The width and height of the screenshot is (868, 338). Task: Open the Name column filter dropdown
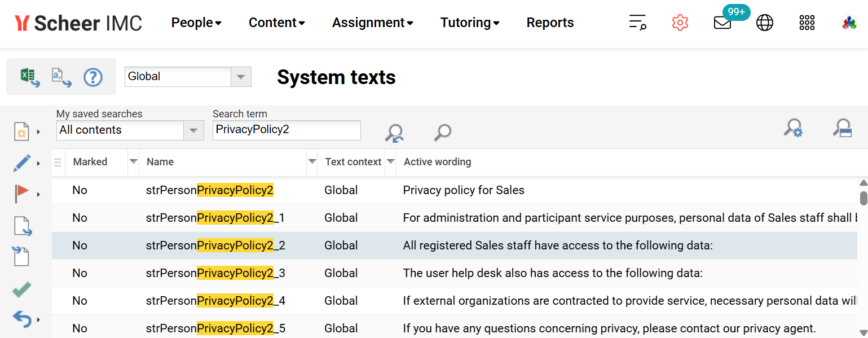[x=312, y=162]
